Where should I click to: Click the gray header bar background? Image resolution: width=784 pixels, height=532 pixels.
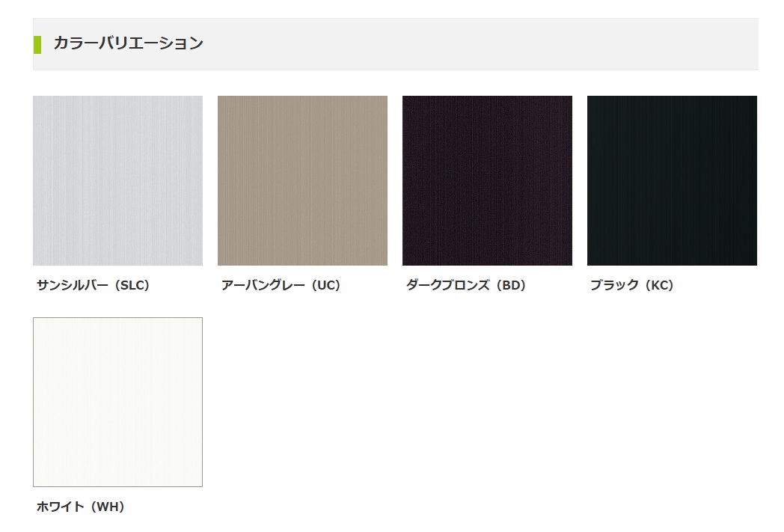click(396, 44)
